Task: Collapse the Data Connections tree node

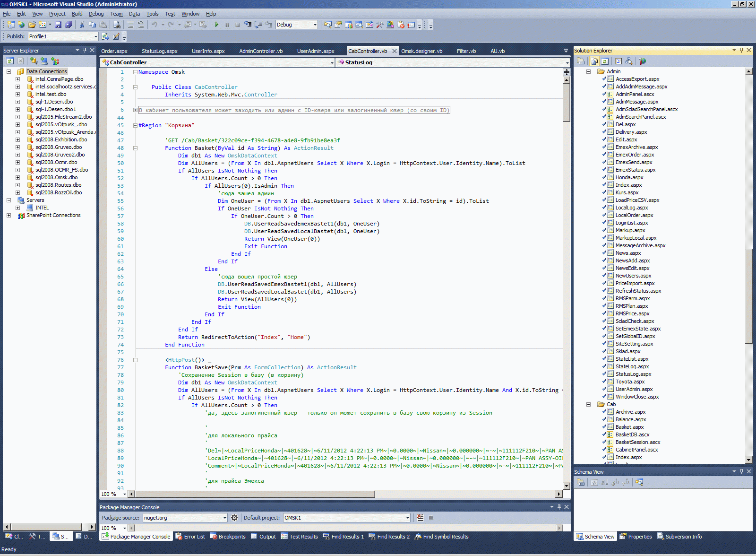Action: pyautogui.click(x=9, y=72)
